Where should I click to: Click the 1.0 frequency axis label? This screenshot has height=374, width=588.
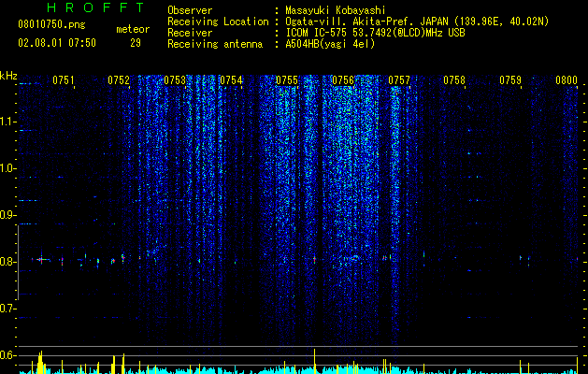click(x=7, y=168)
